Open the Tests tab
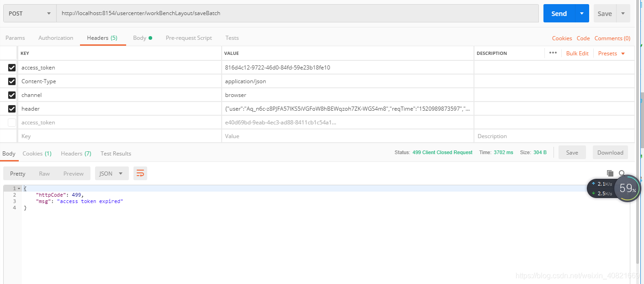 232,38
